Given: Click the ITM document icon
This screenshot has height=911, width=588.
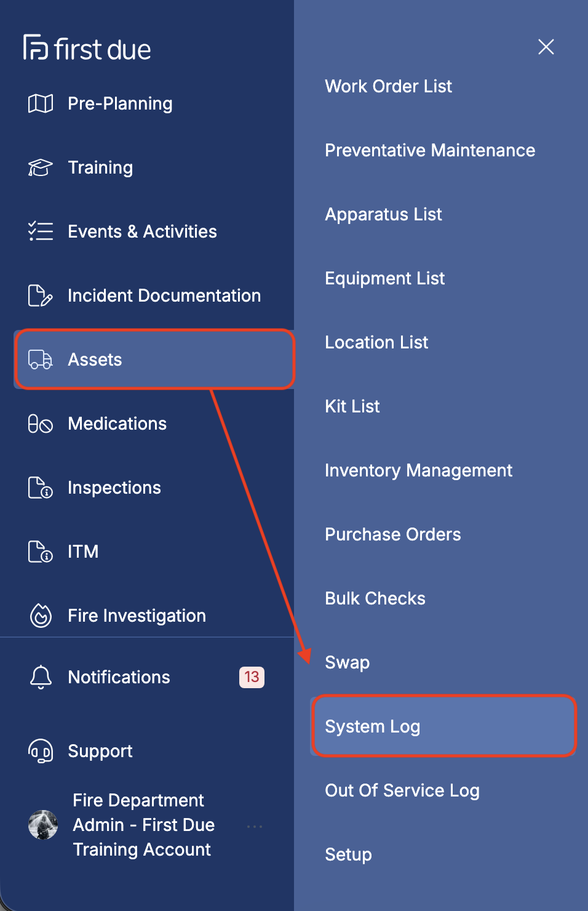Looking at the screenshot, I should [41, 552].
